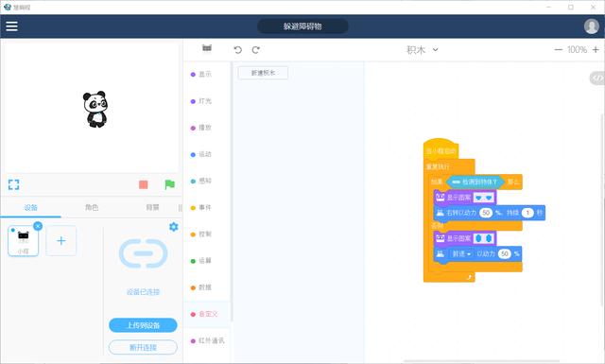Edit the 50 power in 前进 block
605x364 pixels.
tap(504, 253)
